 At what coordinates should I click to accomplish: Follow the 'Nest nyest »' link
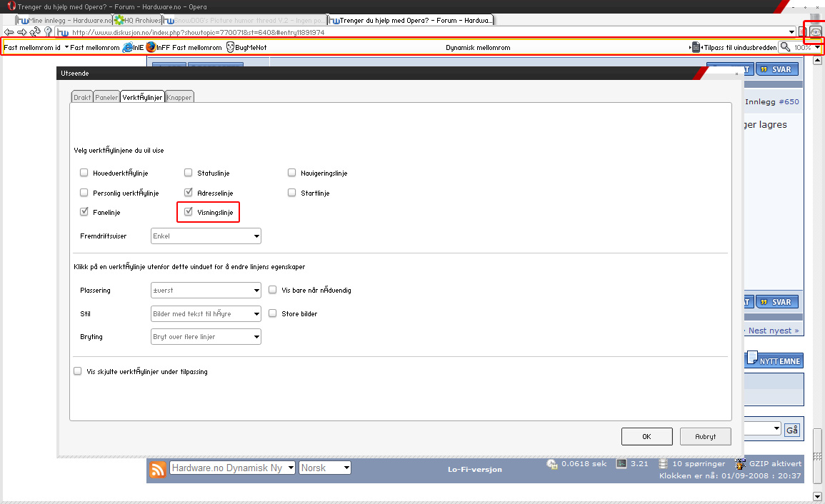point(774,331)
